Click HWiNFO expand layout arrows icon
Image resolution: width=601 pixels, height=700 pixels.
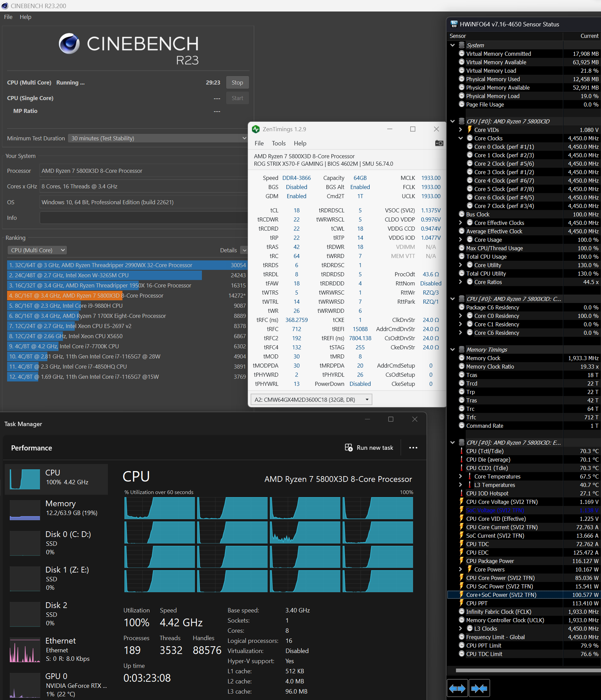coord(457,688)
